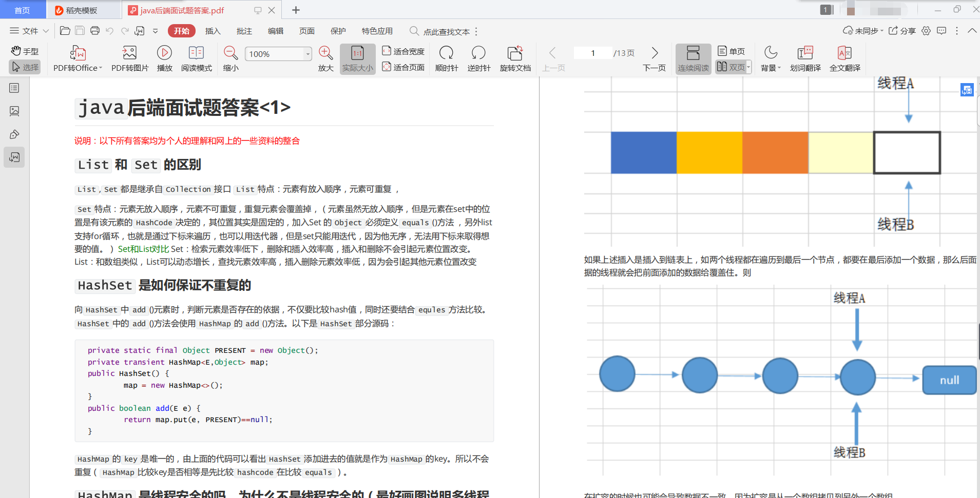Click the Set和List对比 green link text
Image resolution: width=980 pixels, height=498 pixels.
coord(143,249)
